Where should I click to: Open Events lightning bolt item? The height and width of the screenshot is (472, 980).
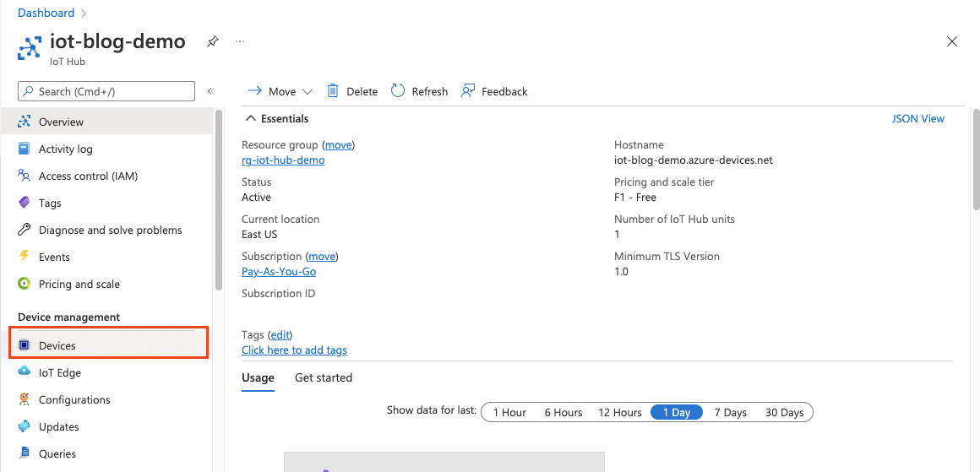tap(54, 257)
